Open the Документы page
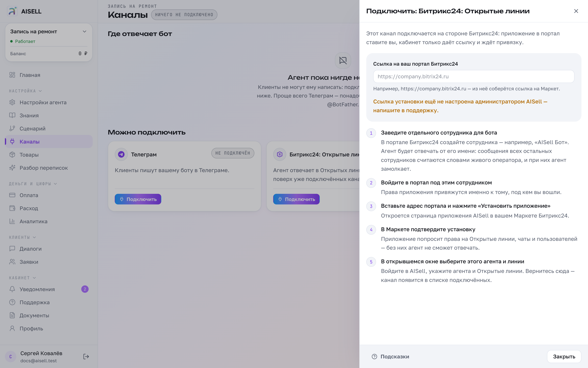 pyautogui.click(x=49, y=315)
